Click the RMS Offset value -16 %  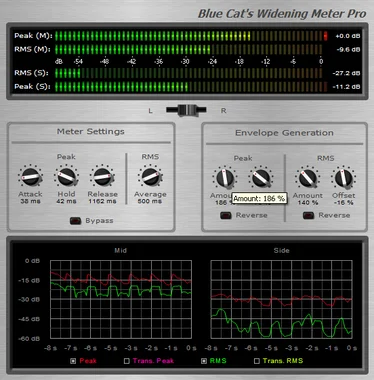(x=344, y=203)
